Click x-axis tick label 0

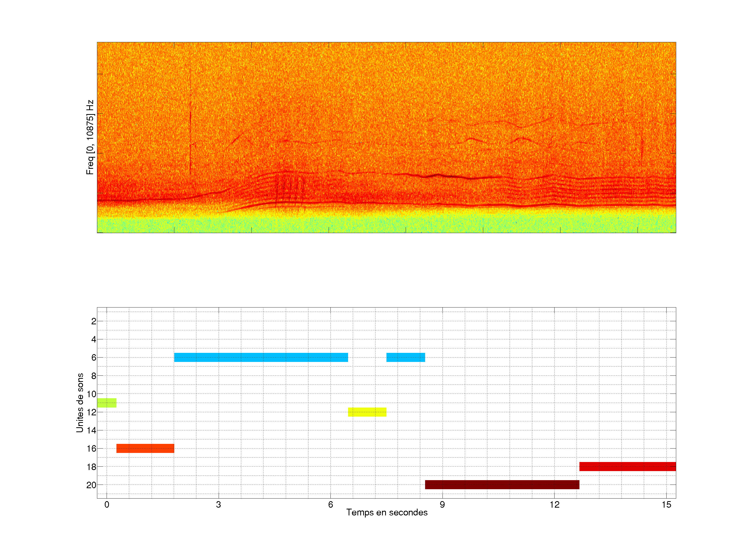pyautogui.click(x=107, y=505)
